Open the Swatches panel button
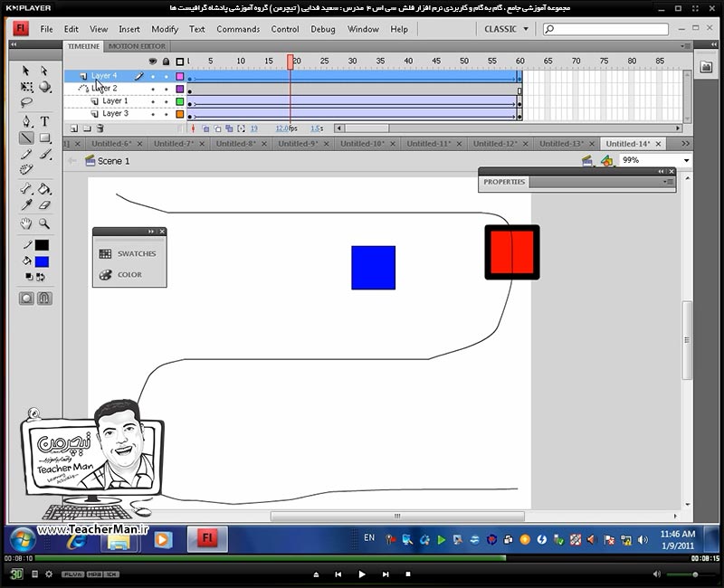Viewport: 724px width, 588px height. pos(128,253)
